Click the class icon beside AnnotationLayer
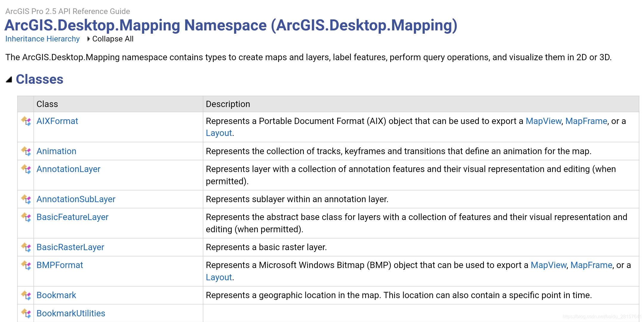Viewport: 644px width, 322px height. coord(26,169)
